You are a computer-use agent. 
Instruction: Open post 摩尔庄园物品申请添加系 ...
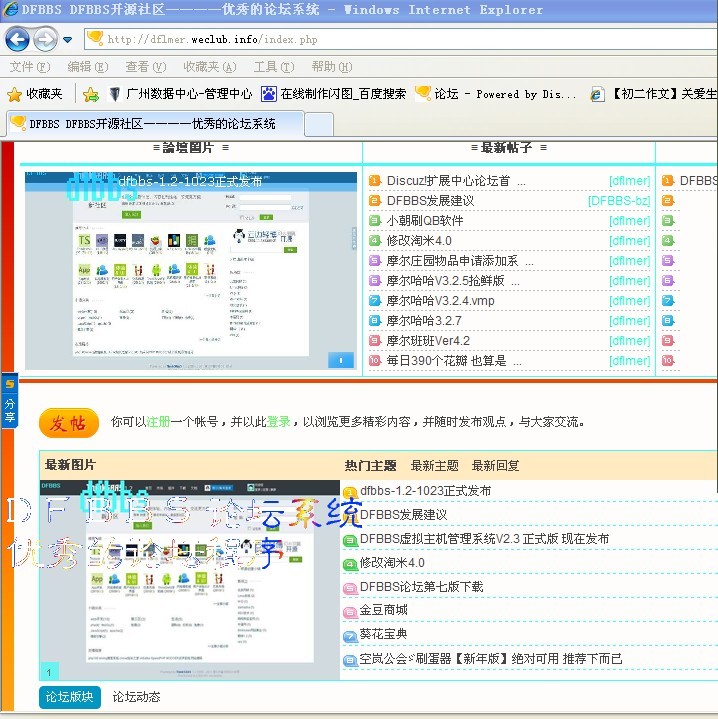tap(460, 261)
